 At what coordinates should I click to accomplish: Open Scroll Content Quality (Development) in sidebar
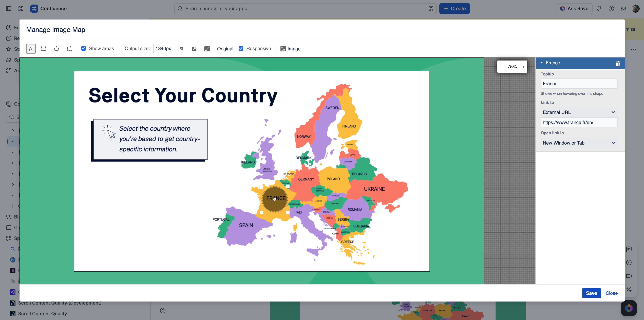[x=60, y=303]
